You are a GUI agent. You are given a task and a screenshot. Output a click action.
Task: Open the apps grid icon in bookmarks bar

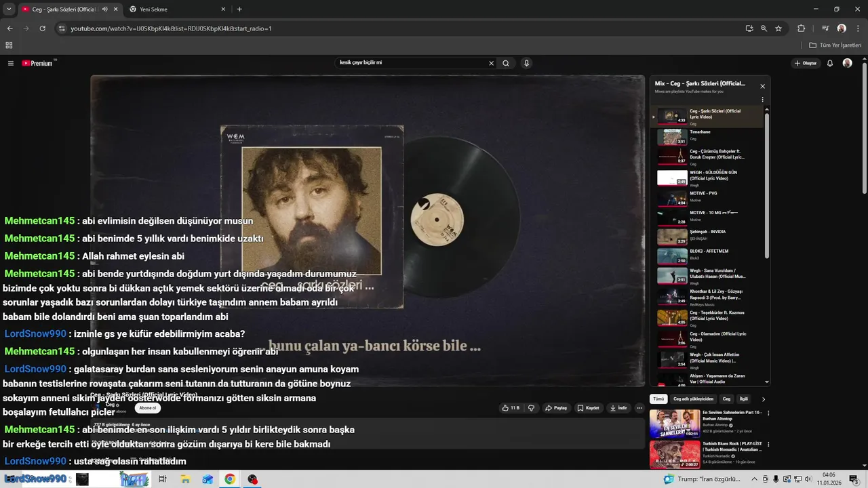[9, 45]
